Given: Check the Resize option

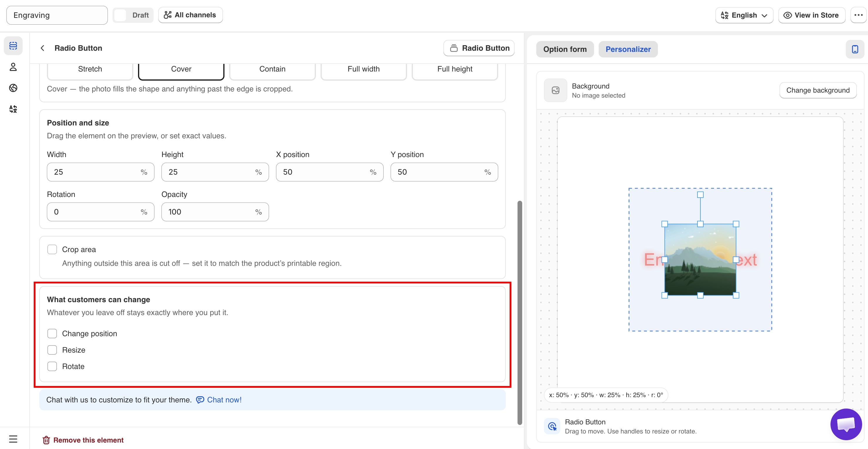Looking at the screenshot, I should [x=52, y=350].
